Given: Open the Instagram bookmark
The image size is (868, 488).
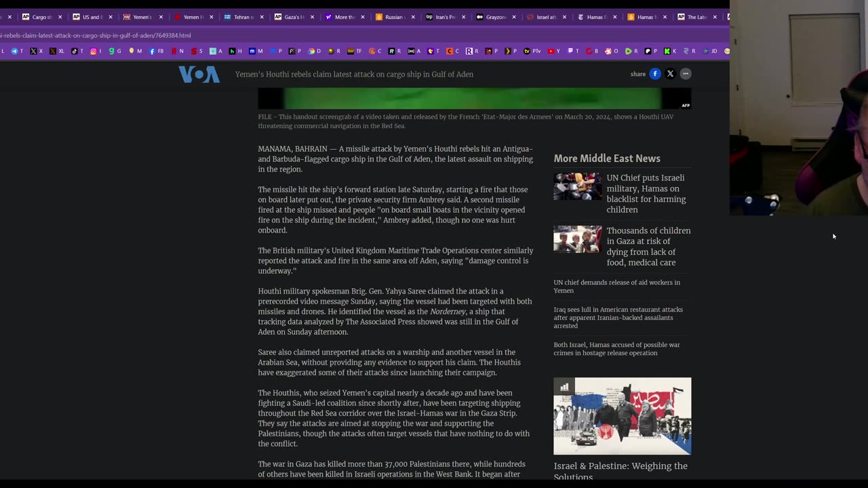Looking at the screenshot, I should pos(96,51).
